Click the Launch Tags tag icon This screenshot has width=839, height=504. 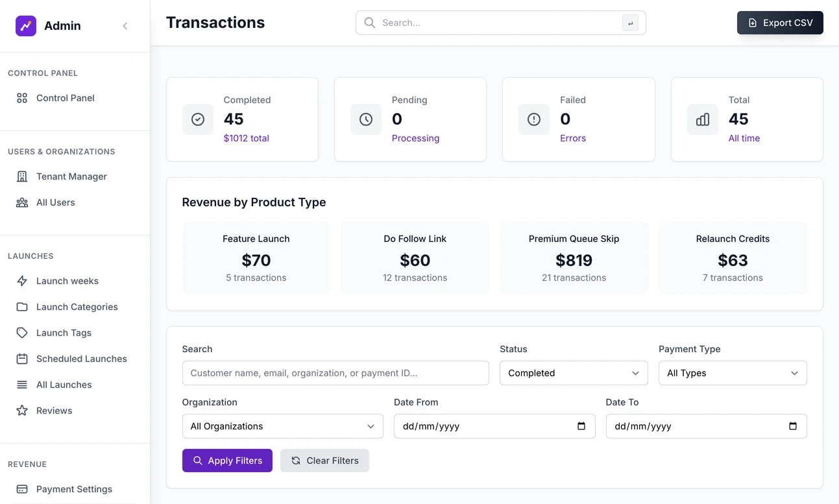tap(22, 333)
